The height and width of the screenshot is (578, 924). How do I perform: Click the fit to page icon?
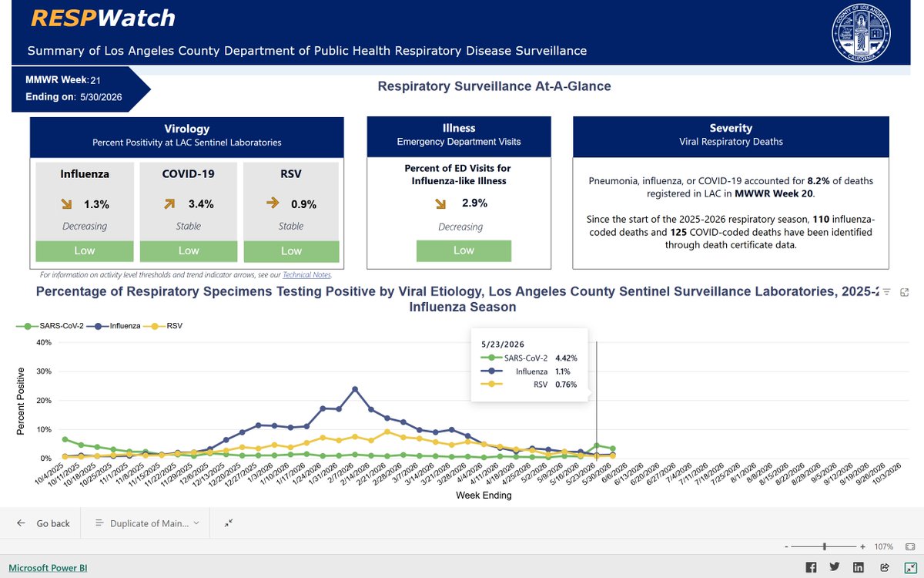pos(909,546)
